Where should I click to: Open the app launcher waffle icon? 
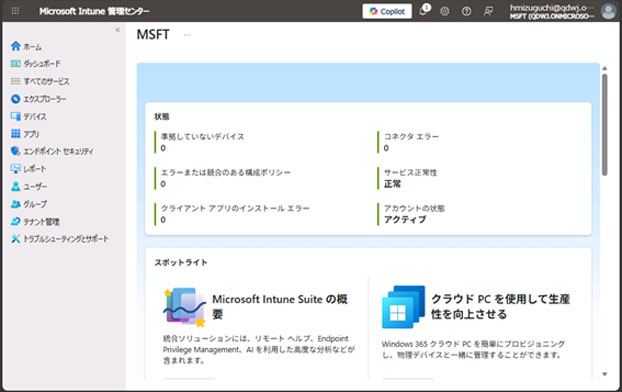point(15,11)
